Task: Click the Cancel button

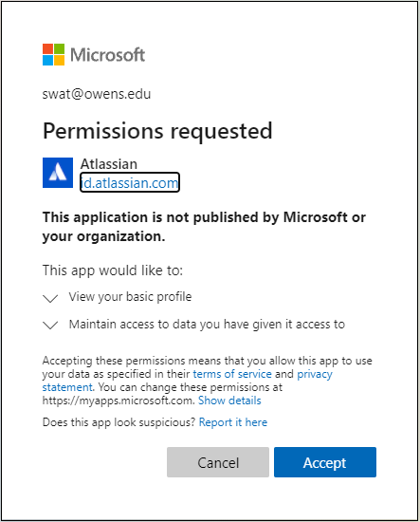Action: point(218,462)
